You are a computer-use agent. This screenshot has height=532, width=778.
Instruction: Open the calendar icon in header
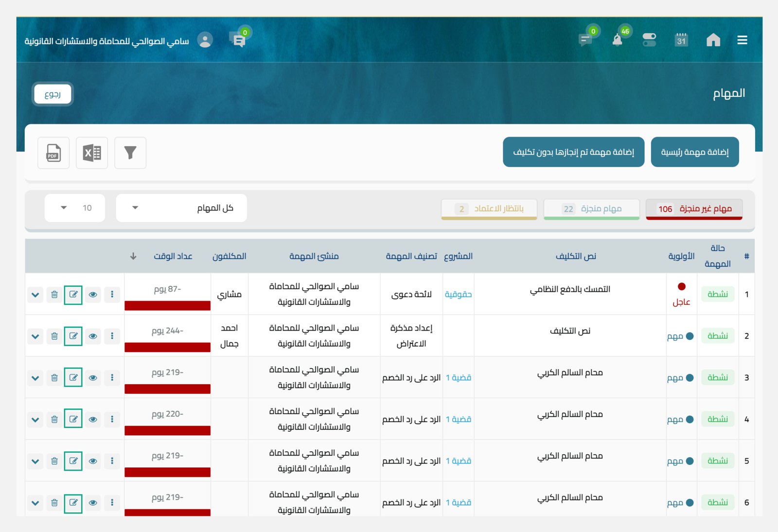point(681,40)
